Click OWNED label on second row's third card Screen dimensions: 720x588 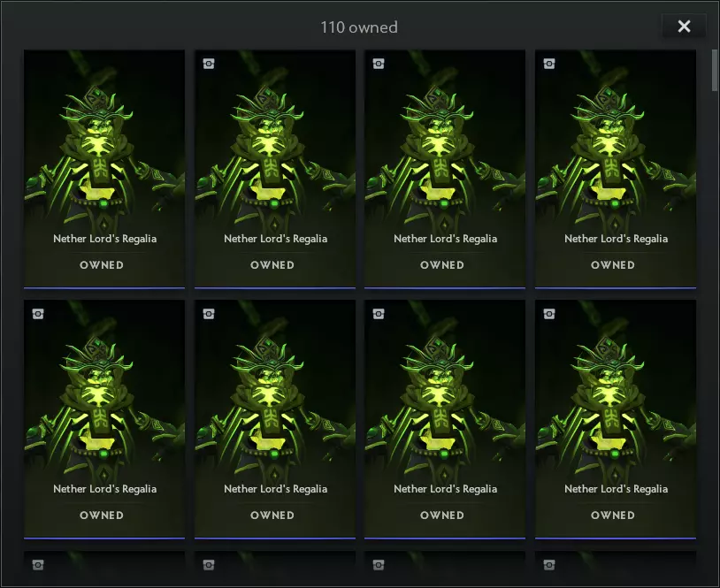[442, 515]
